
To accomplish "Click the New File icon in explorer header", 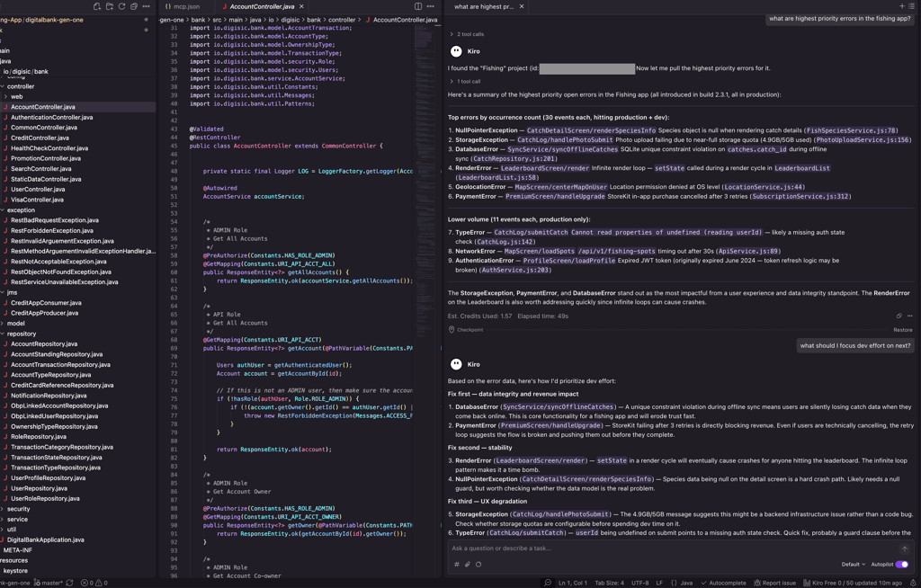I will 97,6.
